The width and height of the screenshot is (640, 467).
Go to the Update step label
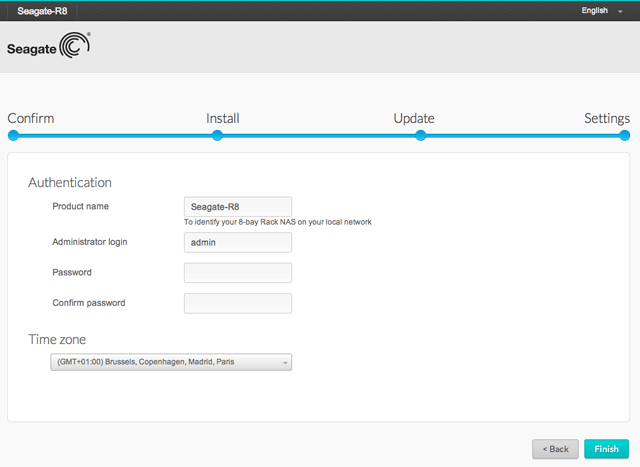pyautogui.click(x=413, y=118)
